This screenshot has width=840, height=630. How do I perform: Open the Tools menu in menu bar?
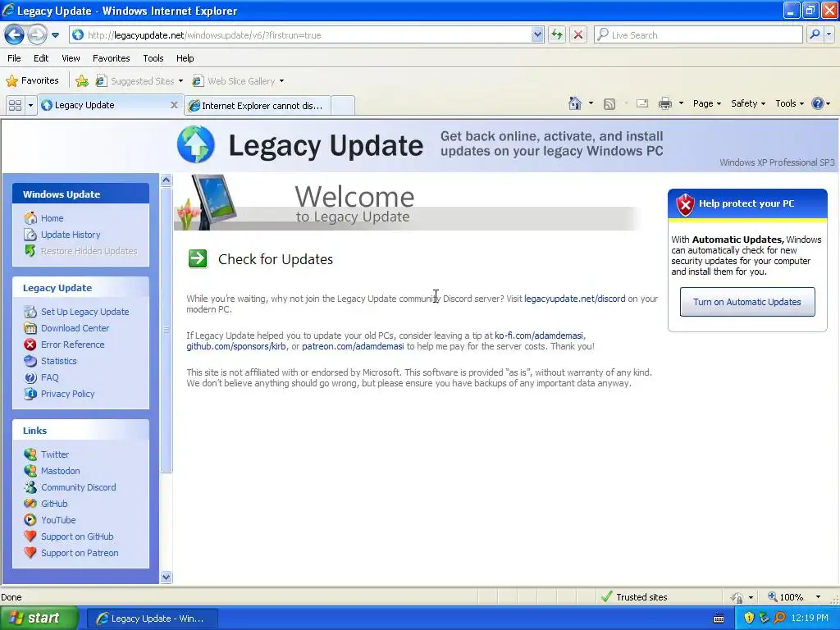point(153,58)
